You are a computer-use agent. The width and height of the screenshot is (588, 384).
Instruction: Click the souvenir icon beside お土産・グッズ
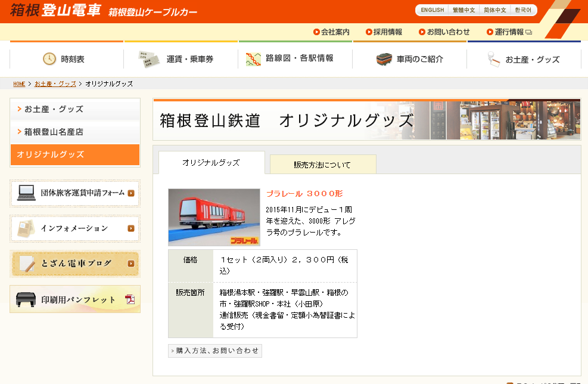(493, 59)
